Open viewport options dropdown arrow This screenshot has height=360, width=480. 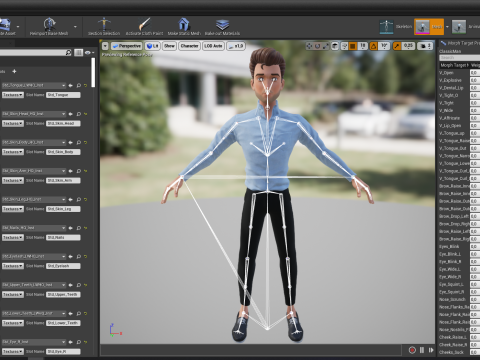105,46
